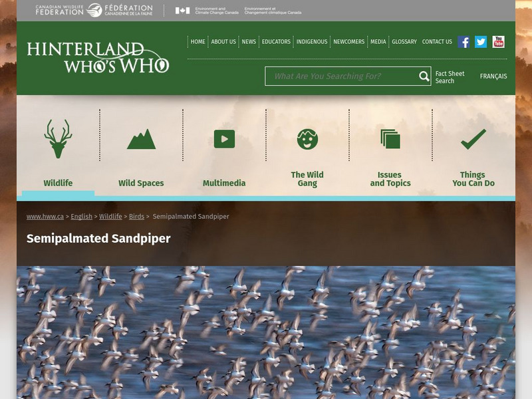Image resolution: width=532 pixels, height=399 pixels.
Task: Open the NEWCOMERS menu item
Action: click(348, 42)
